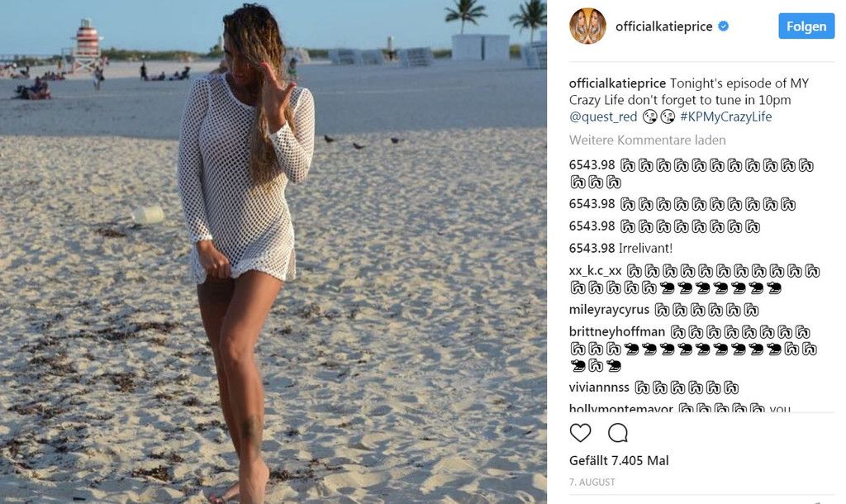Open the 7. AUGUST post date link

point(592,483)
